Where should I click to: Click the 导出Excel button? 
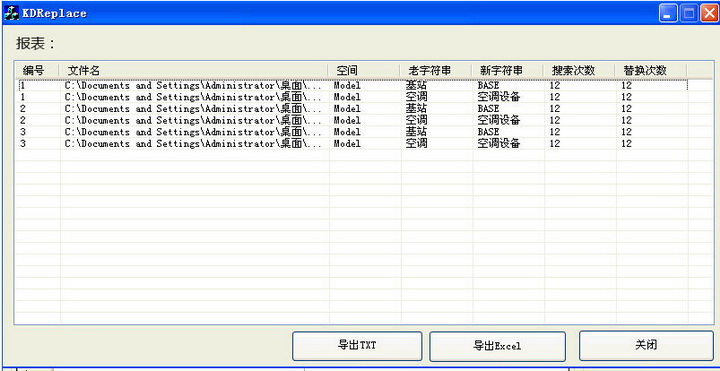click(x=497, y=346)
